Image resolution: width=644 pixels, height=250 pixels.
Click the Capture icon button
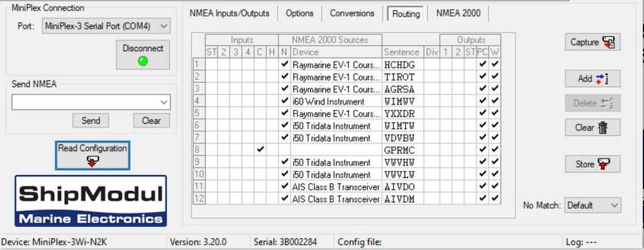click(592, 42)
